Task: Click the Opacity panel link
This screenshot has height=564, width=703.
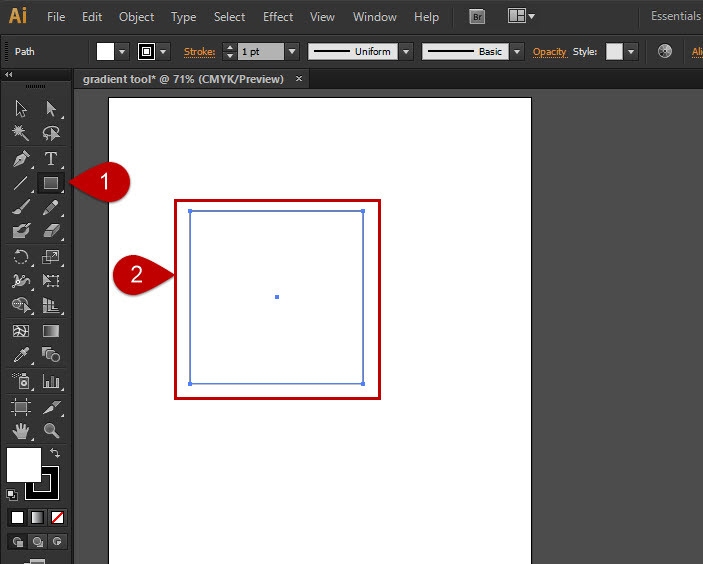Action: pyautogui.click(x=549, y=51)
